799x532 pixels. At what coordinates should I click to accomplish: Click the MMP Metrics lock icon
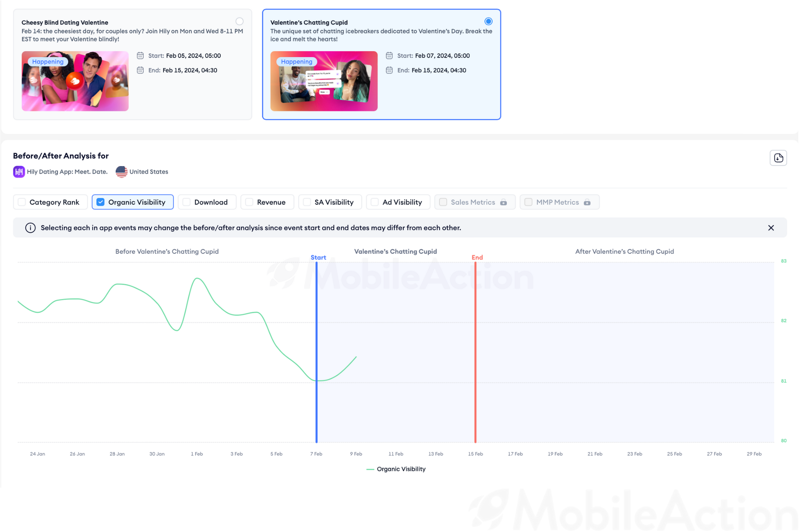click(587, 202)
